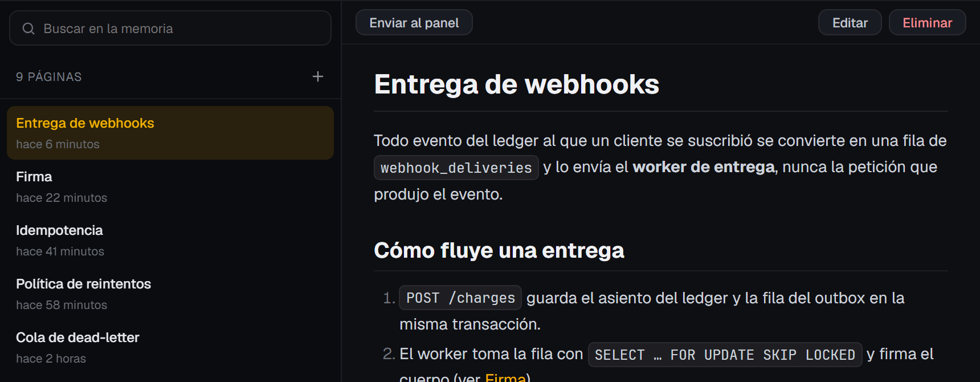The width and height of the screenshot is (980, 382).
Task: Select the Entrega de webhooks page
Action: coord(170,133)
